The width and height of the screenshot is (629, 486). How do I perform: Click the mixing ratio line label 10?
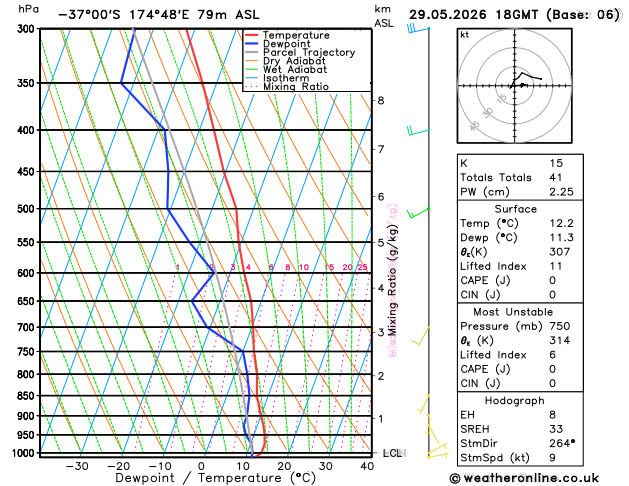tap(304, 267)
